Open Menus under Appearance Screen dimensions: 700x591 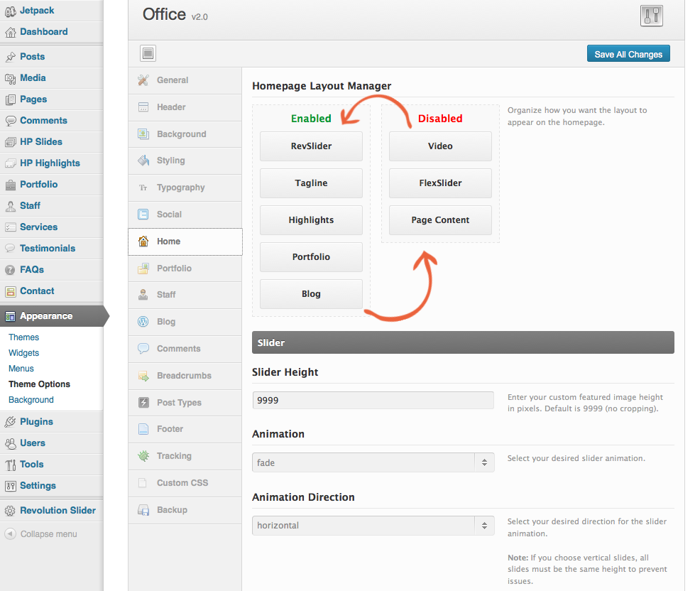(x=21, y=369)
